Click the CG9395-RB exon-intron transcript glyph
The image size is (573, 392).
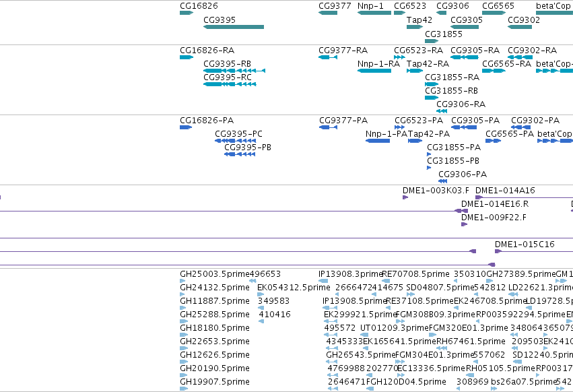click(x=234, y=71)
